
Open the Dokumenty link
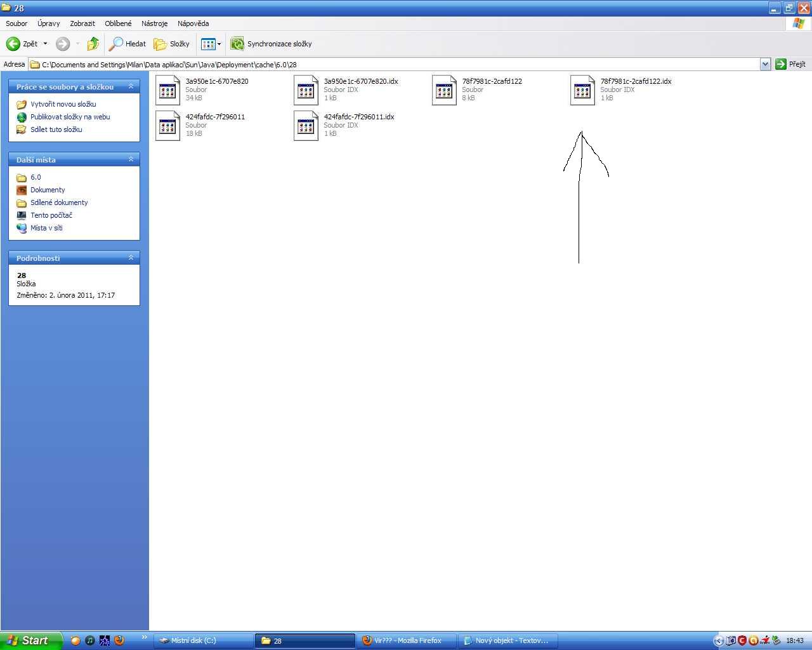click(48, 190)
